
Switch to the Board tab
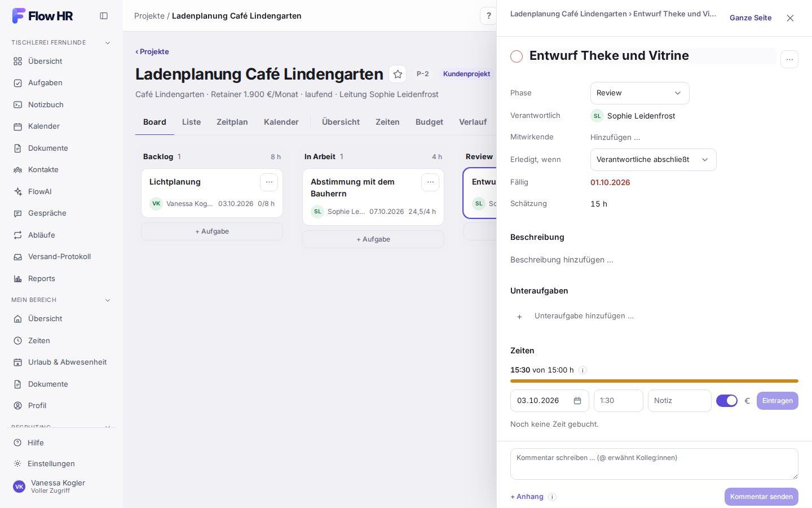tap(155, 122)
